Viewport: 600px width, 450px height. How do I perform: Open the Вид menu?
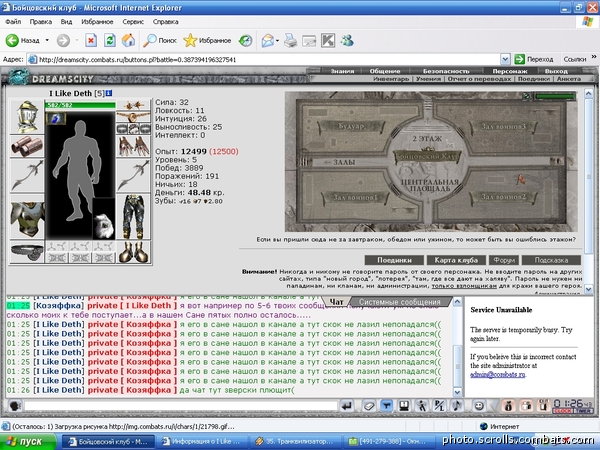(66, 22)
